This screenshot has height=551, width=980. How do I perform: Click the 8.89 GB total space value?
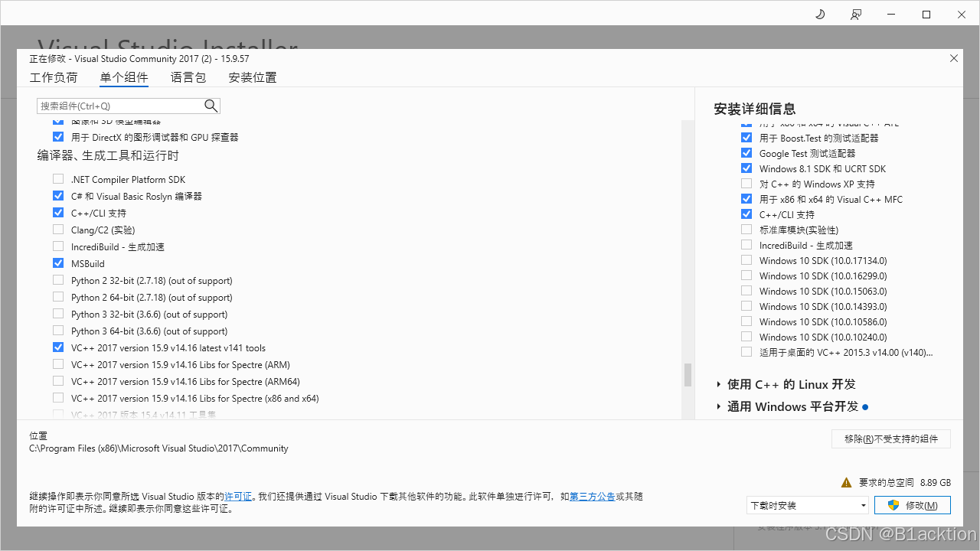tap(936, 483)
